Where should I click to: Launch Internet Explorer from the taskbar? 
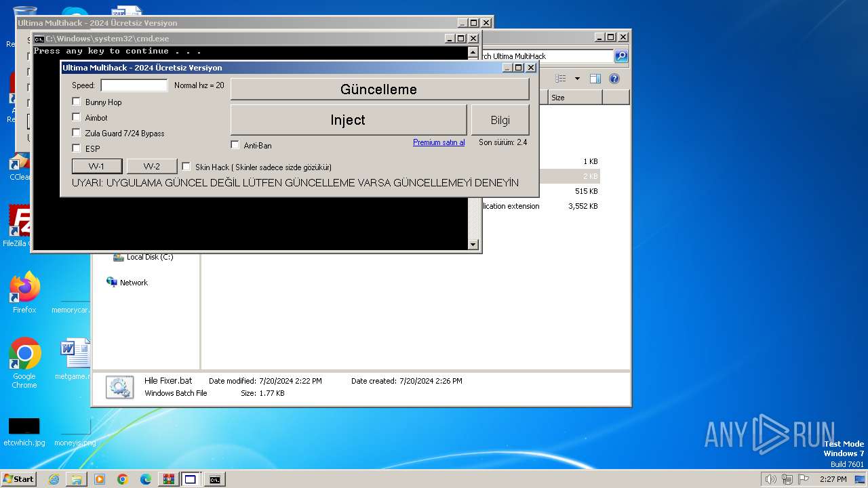coord(54,479)
